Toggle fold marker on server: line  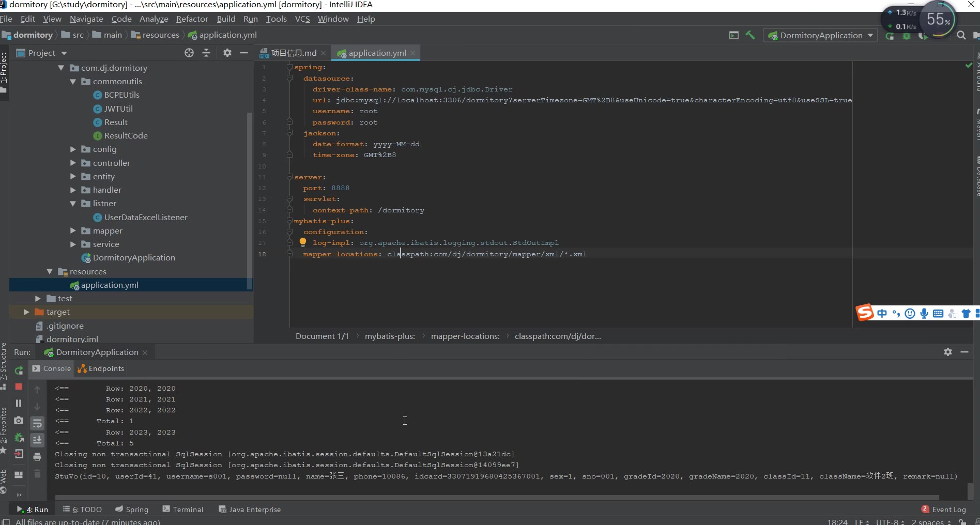[x=289, y=177]
